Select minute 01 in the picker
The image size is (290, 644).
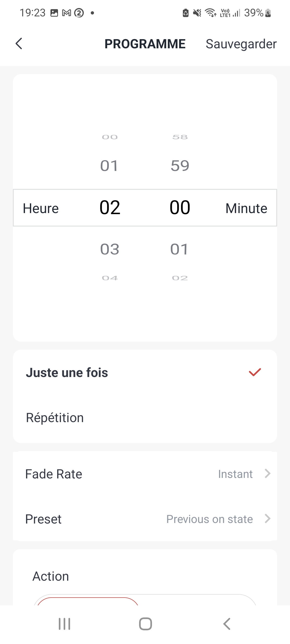(179, 249)
